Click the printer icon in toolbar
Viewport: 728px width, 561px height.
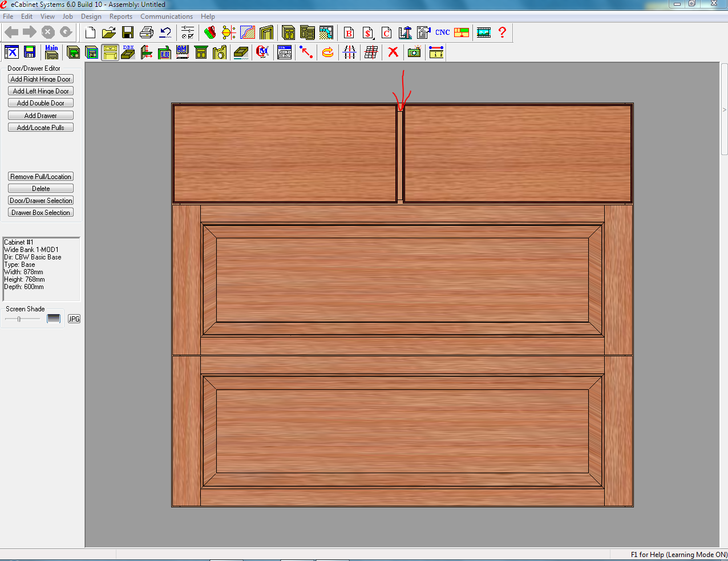[x=147, y=32]
